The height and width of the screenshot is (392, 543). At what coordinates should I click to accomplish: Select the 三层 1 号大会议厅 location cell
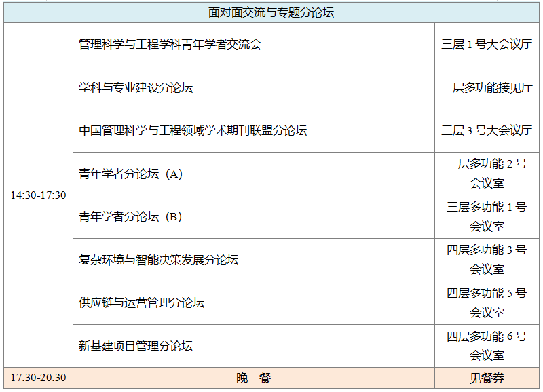tap(487, 45)
